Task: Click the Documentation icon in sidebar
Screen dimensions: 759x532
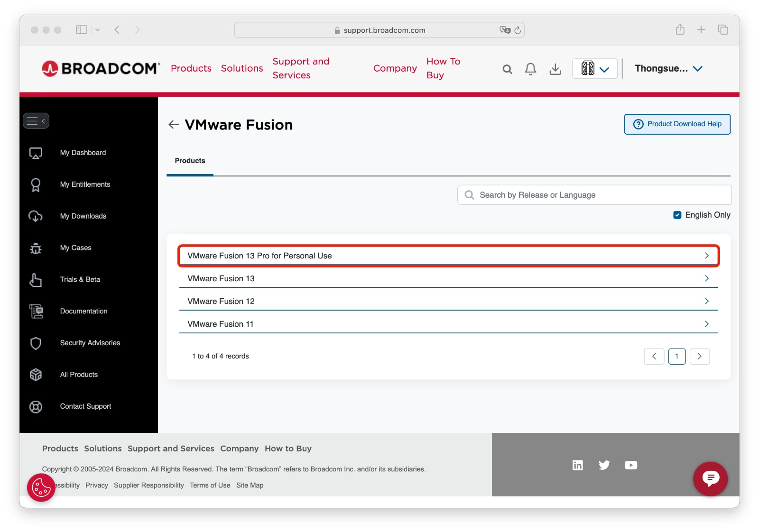Action: [36, 312]
